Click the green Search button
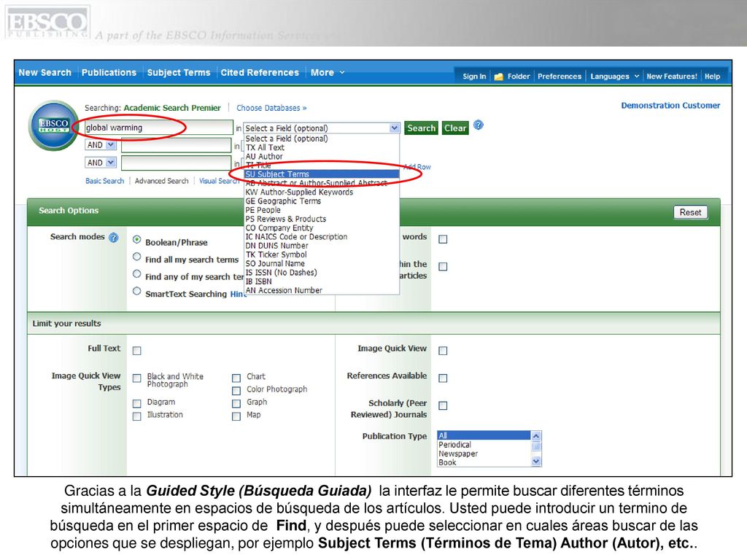 click(x=421, y=128)
